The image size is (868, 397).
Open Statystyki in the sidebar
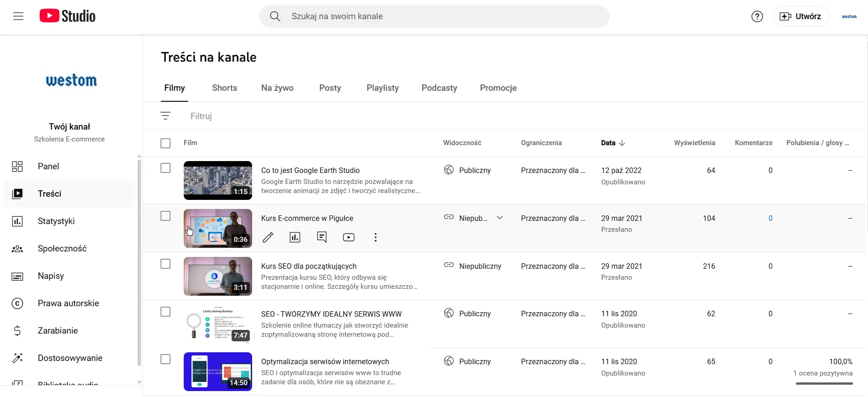point(56,221)
